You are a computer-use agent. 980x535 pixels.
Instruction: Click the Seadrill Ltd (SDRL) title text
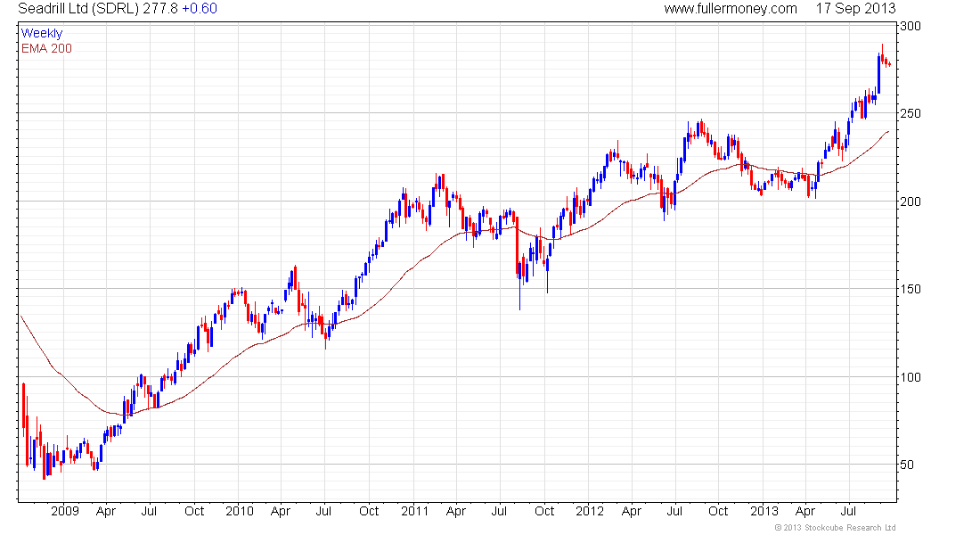tap(78, 9)
